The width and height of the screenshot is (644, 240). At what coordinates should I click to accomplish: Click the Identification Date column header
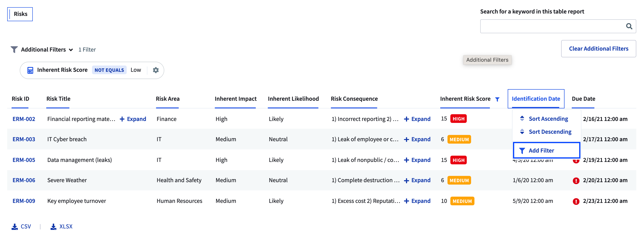pos(535,99)
